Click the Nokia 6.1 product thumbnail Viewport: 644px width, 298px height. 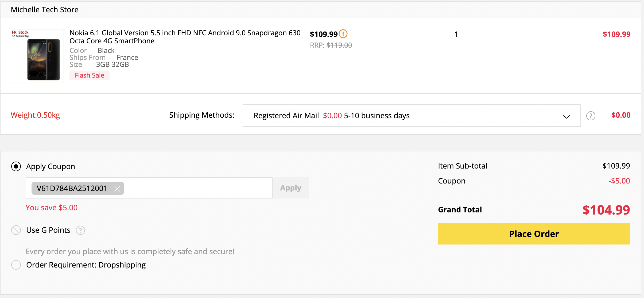(37, 56)
